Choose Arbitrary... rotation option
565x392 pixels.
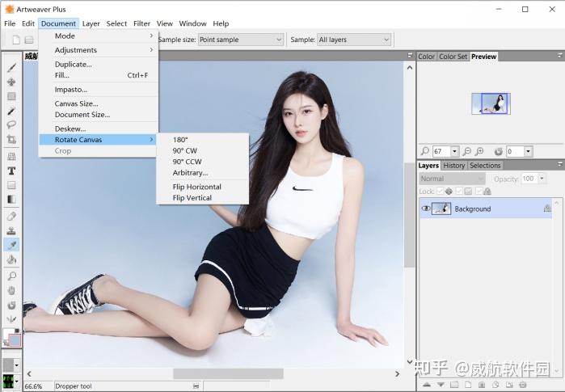point(203,173)
